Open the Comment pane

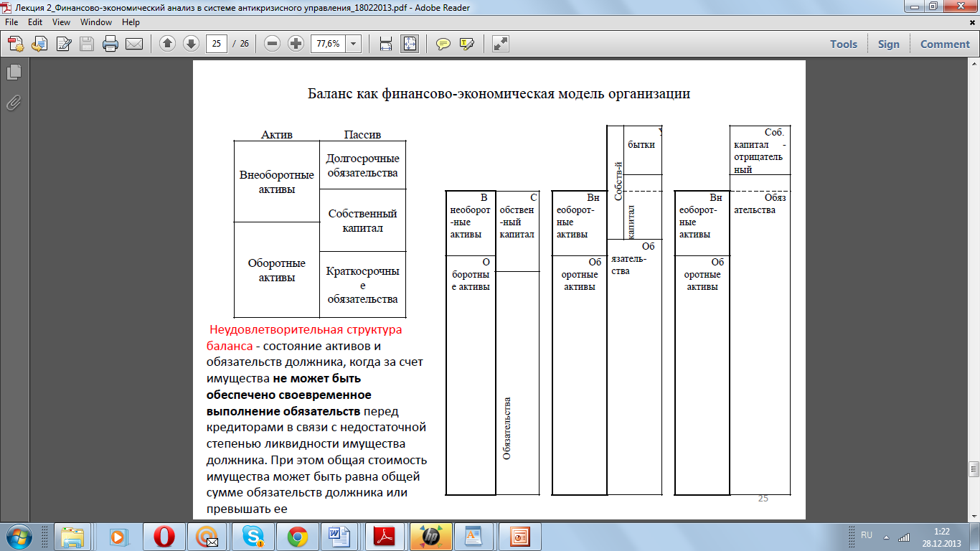click(945, 44)
